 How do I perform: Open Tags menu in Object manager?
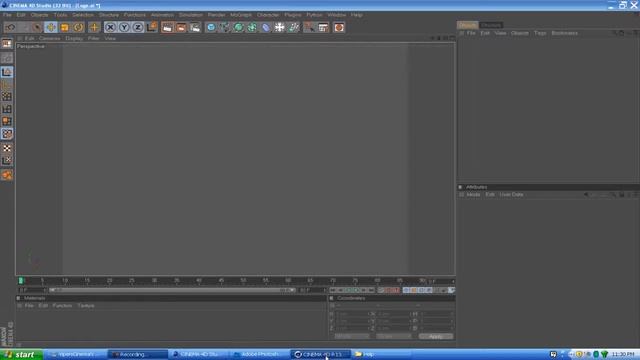click(540, 33)
